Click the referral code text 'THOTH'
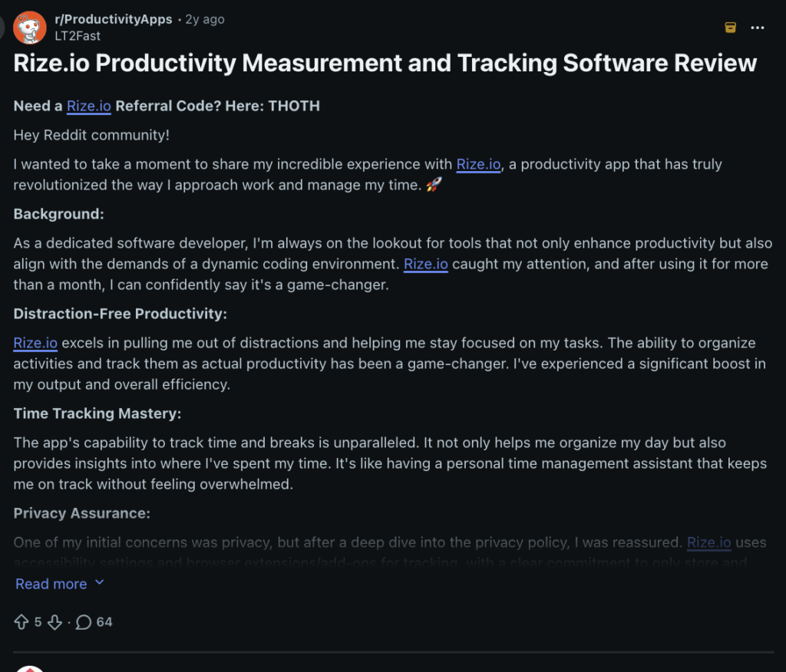This screenshot has height=672, width=786. pyautogui.click(x=294, y=106)
